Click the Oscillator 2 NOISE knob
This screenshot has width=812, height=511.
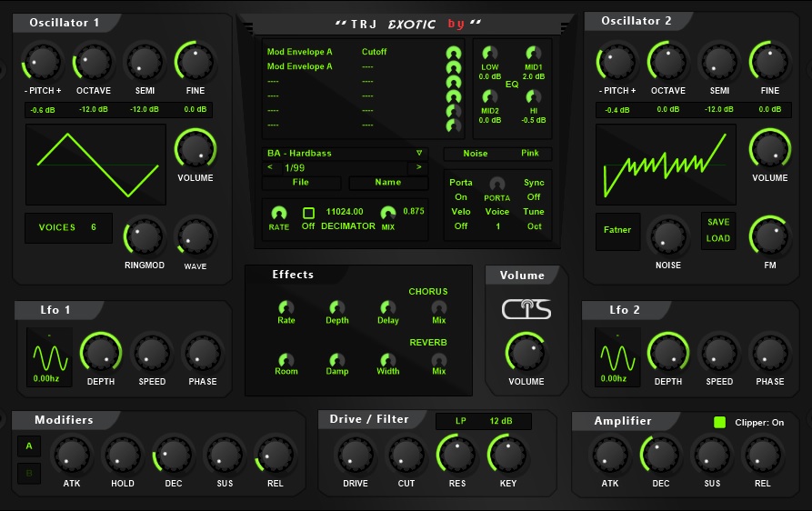(x=668, y=237)
